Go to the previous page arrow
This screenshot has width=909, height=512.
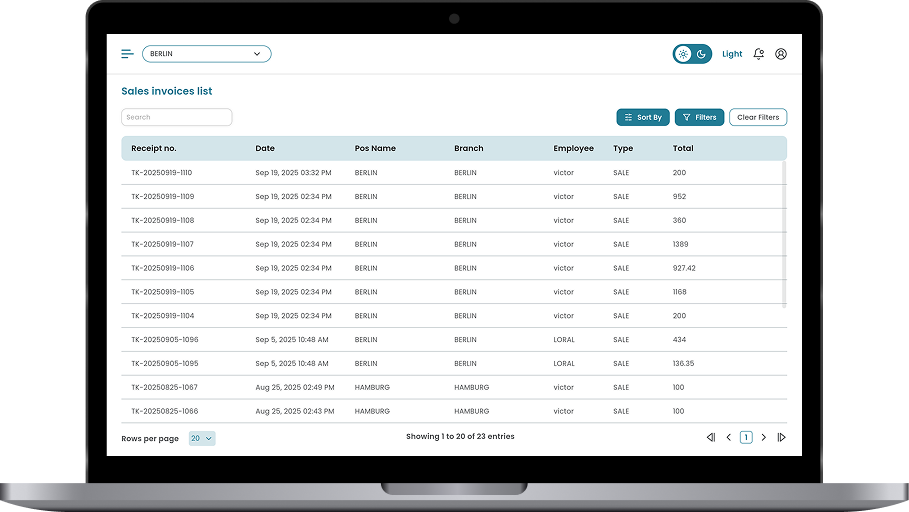pos(728,437)
